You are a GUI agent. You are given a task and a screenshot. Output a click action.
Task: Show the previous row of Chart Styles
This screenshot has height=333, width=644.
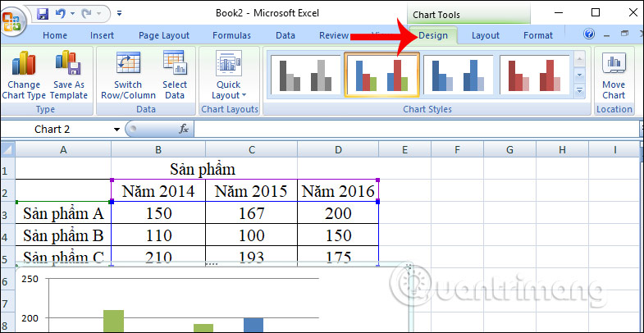(579, 60)
